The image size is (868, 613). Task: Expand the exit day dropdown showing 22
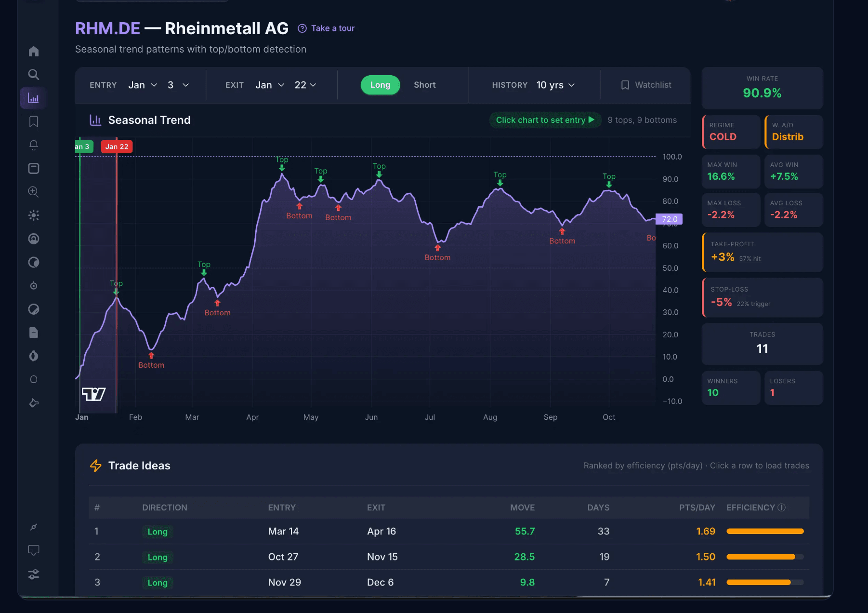(x=304, y=85)
